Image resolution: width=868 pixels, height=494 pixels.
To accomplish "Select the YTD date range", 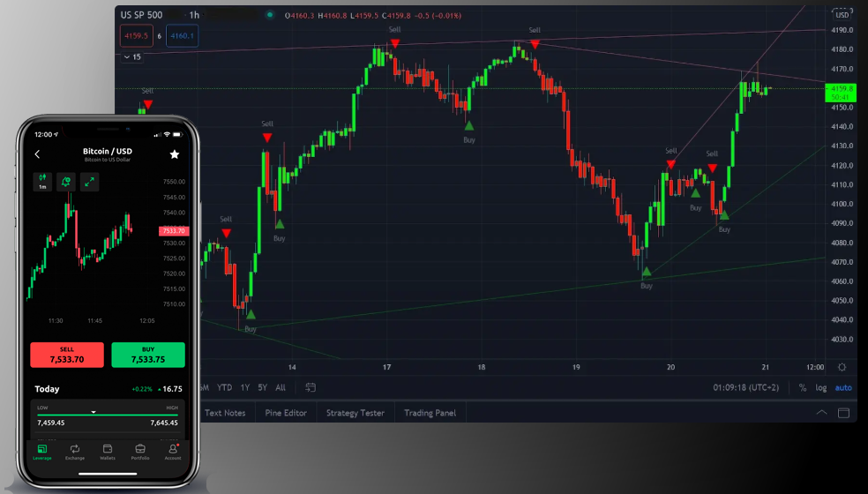I will (x=224, y=387).
